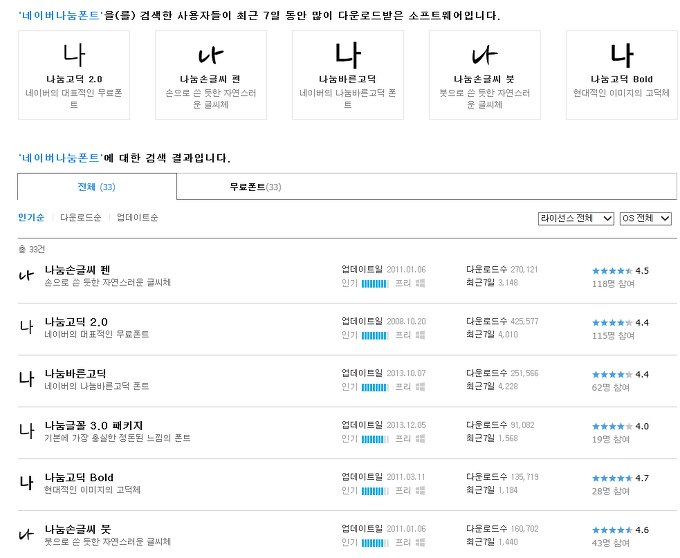Viewport: 680px width, 558px height.
Task: Click download count 270,121
Action: pos(524,270)
